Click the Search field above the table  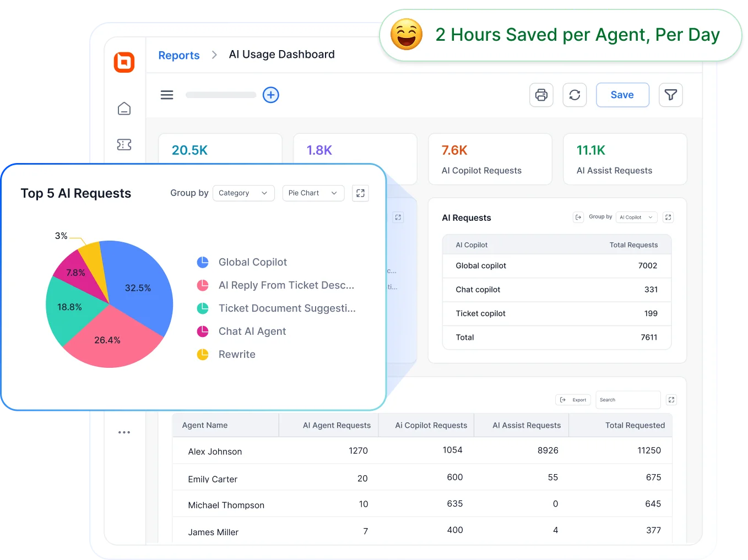point(627,399)
